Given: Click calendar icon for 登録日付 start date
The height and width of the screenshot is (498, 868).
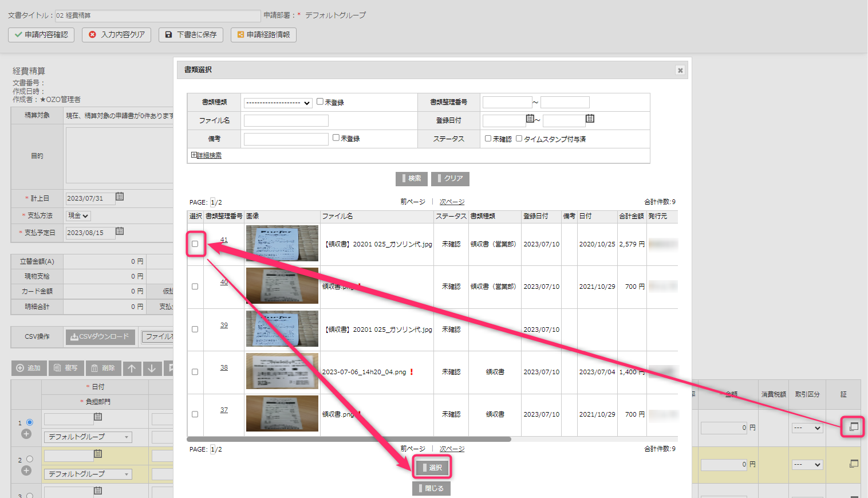Looking at the screenshot, I should point(530,119).
